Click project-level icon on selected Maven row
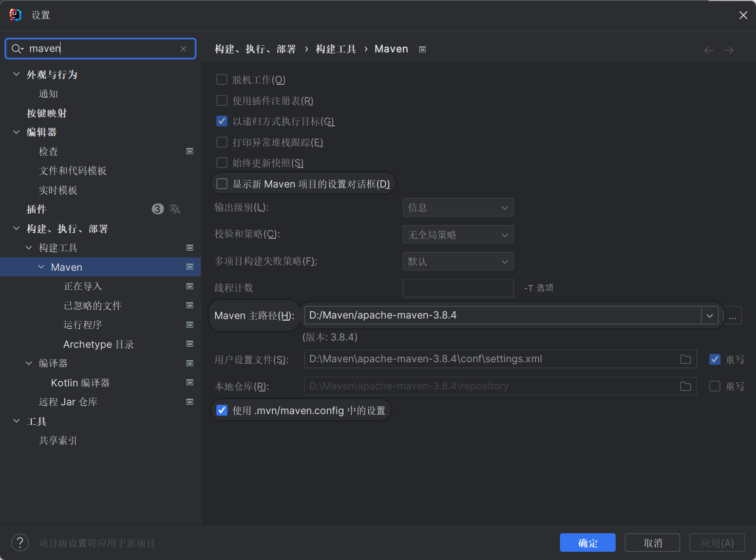Image resolution: width=756 pixels, height=560 pixels. 190,267
